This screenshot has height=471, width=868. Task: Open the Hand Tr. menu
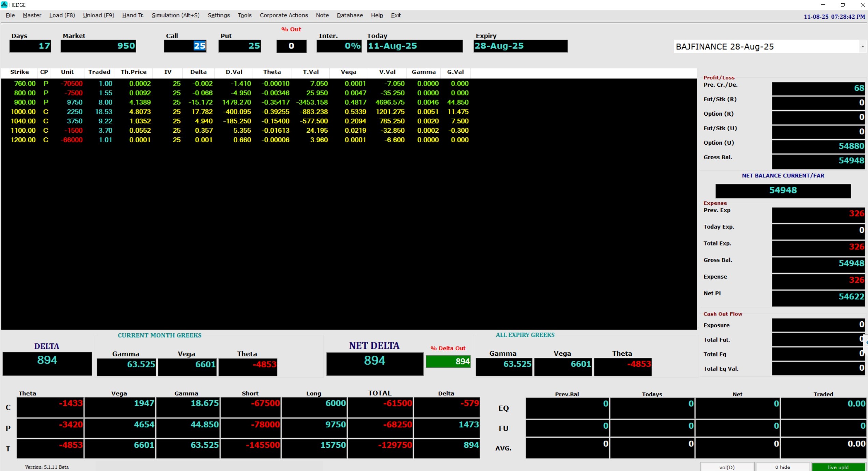click(133, 15)
